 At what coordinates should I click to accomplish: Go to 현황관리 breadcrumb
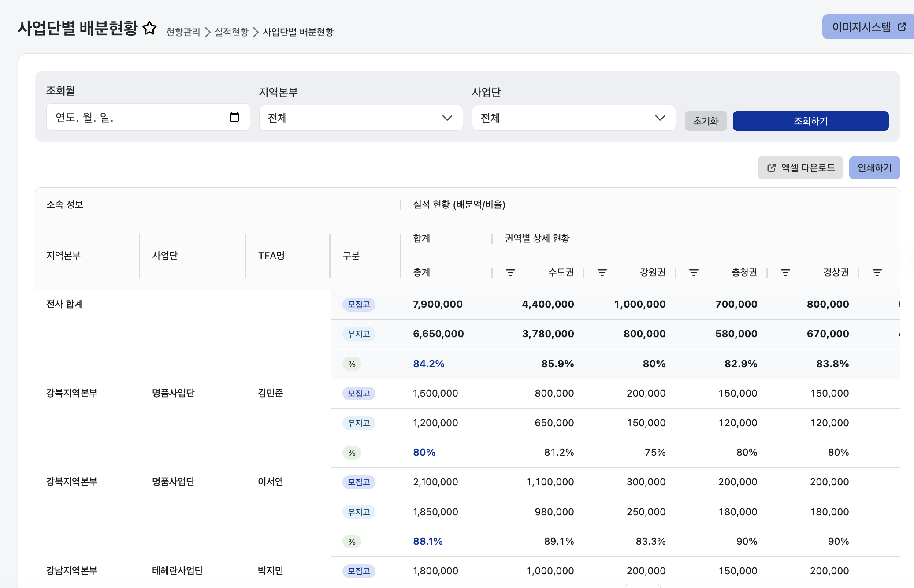point(183,32)
